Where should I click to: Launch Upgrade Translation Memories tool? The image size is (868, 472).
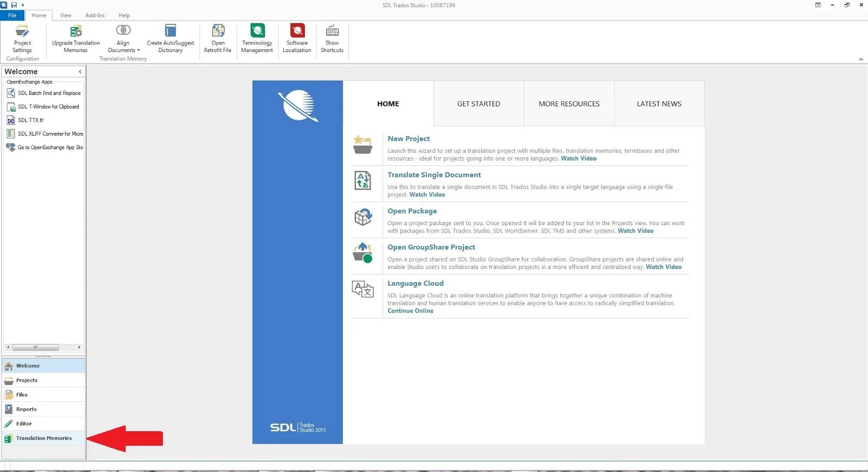(x=76, y=39)
